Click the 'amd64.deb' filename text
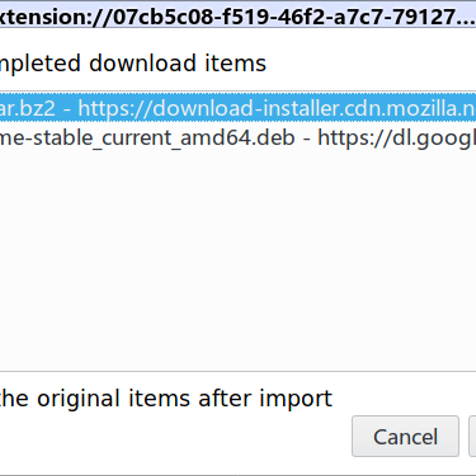476x476 pixels. coord(237,137)
